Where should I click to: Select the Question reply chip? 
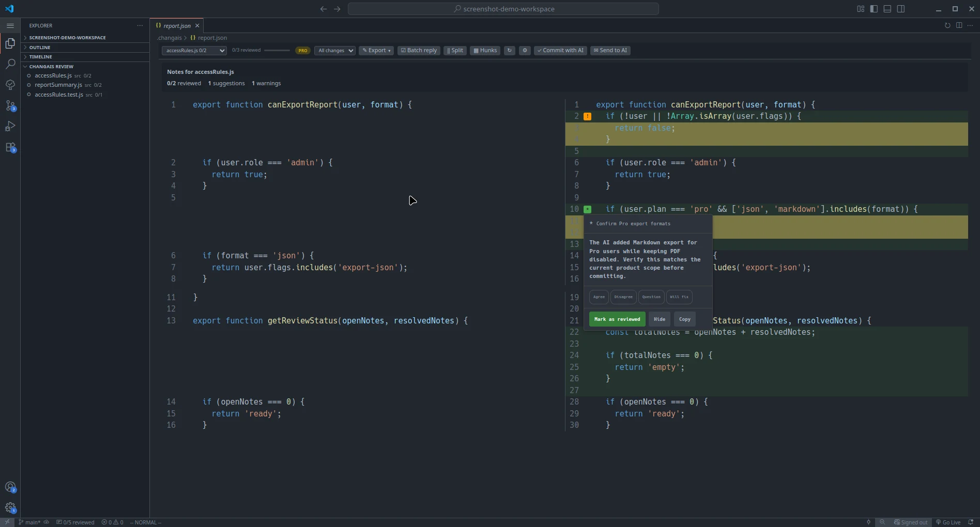click(x=651, y=297)
